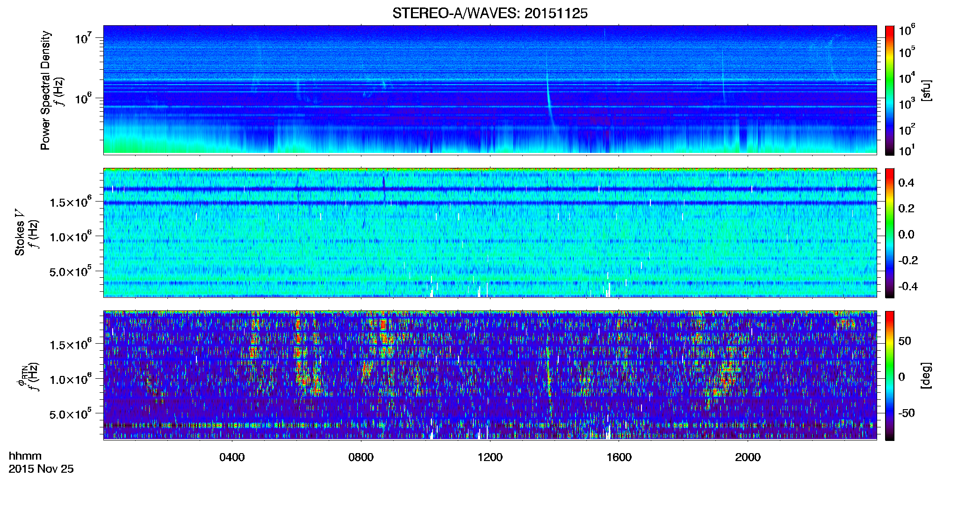980x505 pixels.
Task: Click the 1200 time tick label
Action: [490, 457]
